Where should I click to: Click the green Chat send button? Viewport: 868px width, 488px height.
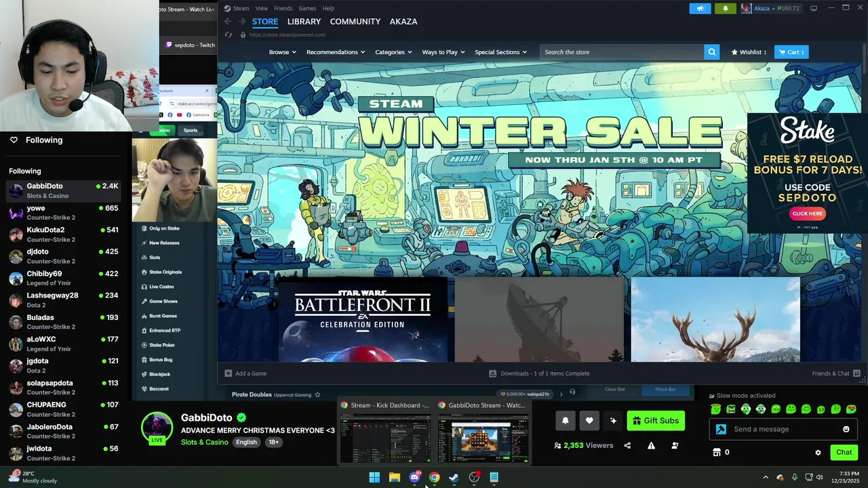(844, 452)
